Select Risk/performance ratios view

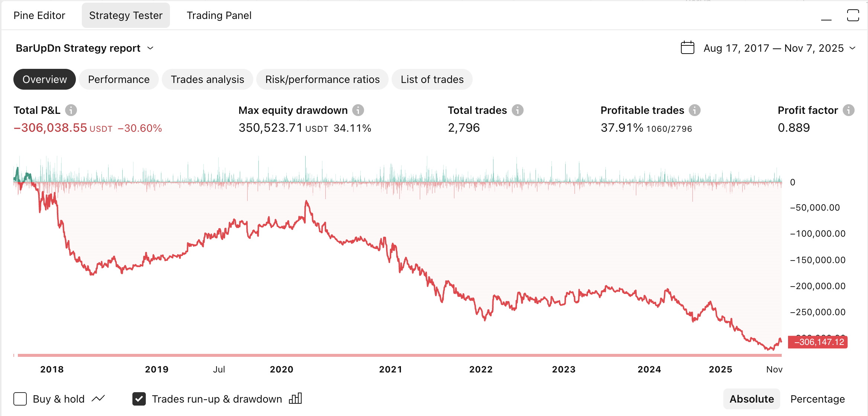pyautogui.click(x=322, y=79)
